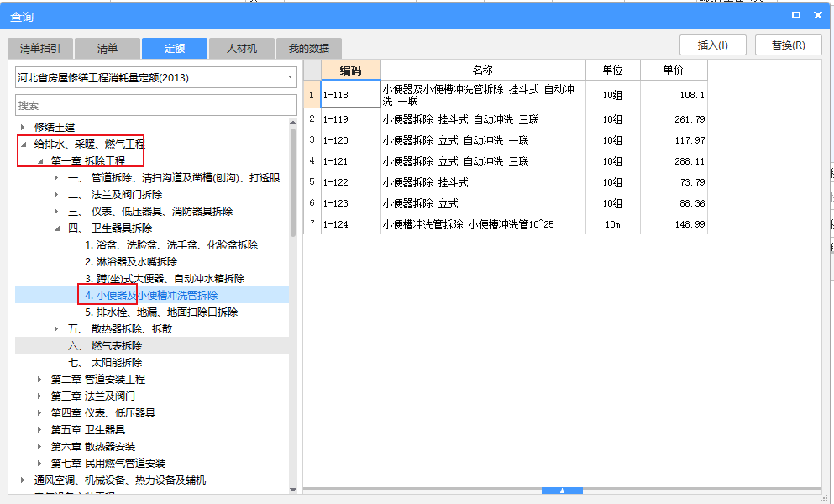Open the 人材机 tab
This screenshot has height=504, width=834.
coord(242,49)
